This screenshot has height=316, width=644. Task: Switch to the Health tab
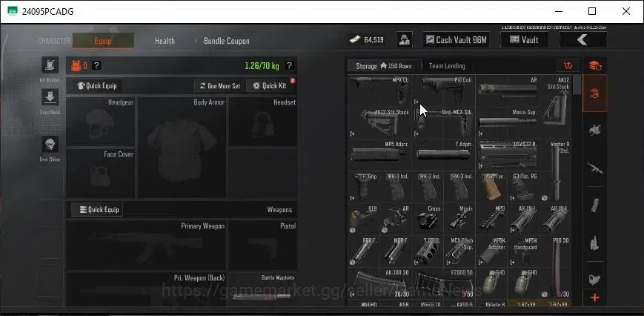click(165, 41)
